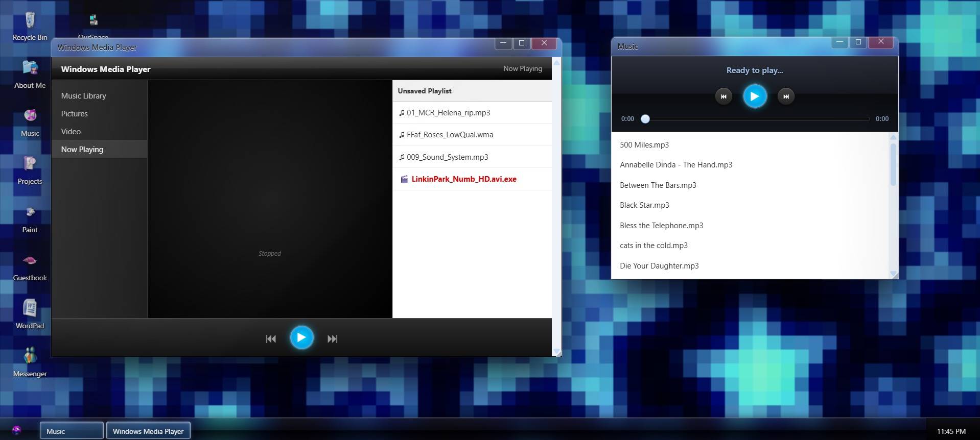
Task: Select Black Star.mp3 track
Action: 750,205
